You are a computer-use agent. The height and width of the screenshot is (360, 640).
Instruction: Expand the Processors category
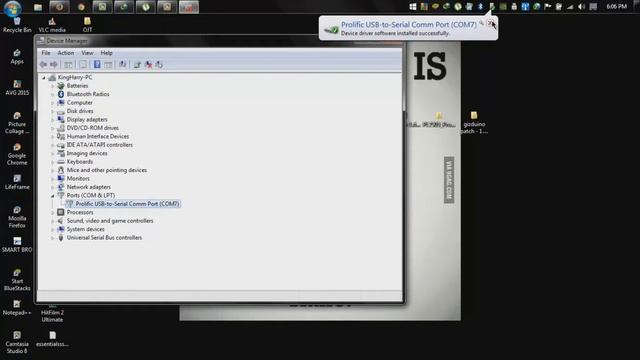click(x=52, y=213)
